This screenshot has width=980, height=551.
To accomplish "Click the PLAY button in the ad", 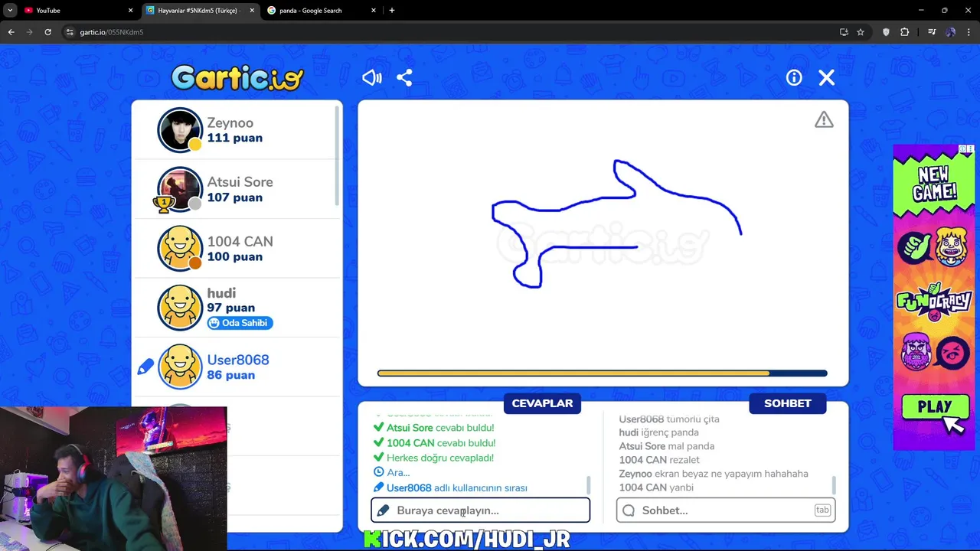I will (x=935, y=407).
